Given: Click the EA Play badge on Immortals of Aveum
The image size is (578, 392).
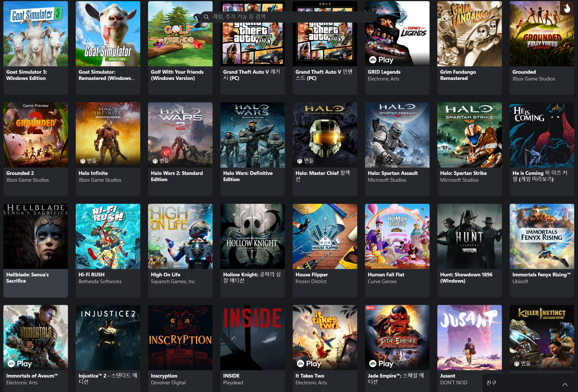Looking at the screenshot, I should pos(19,363).
